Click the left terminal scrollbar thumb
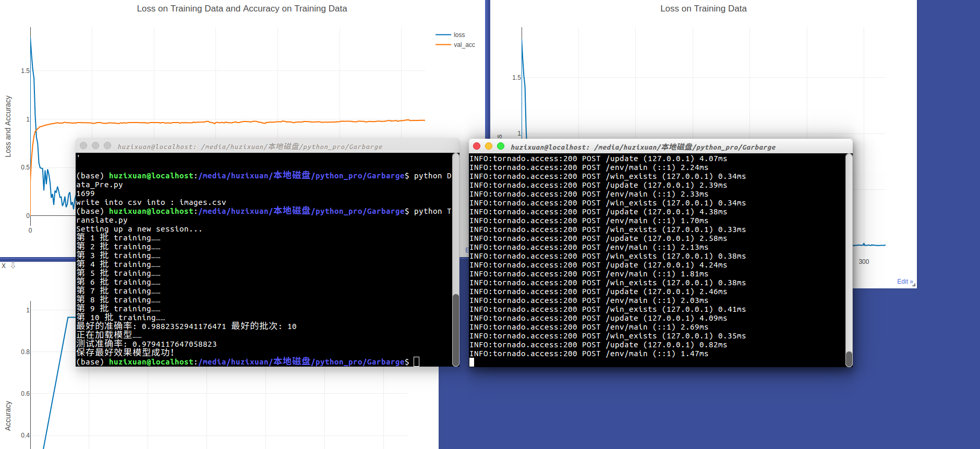980x449 pixels. tap(456, 330)
